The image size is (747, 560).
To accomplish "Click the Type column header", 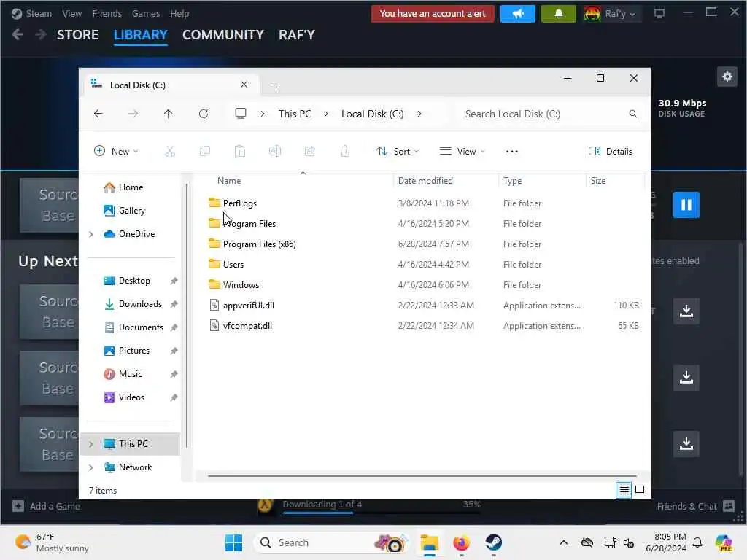I will click(513, 181).
